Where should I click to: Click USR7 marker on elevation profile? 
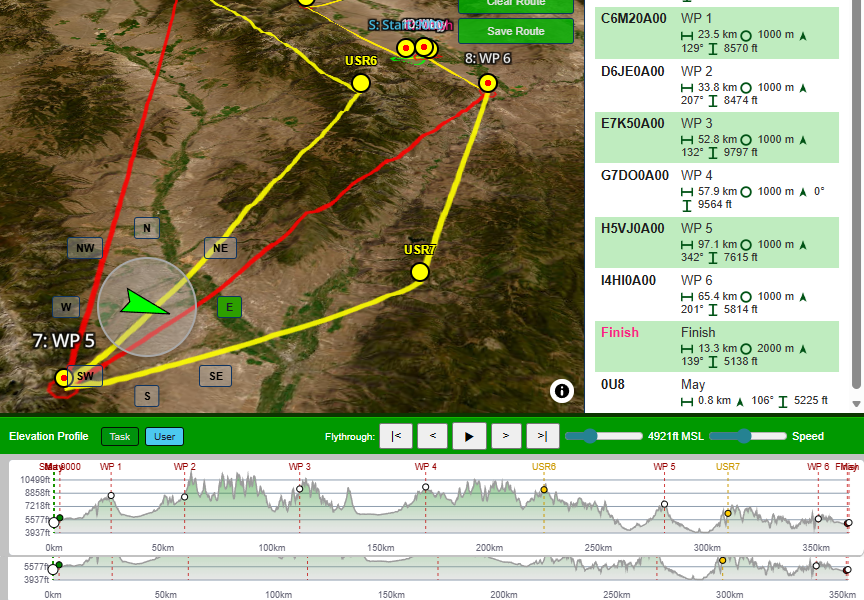728,513
